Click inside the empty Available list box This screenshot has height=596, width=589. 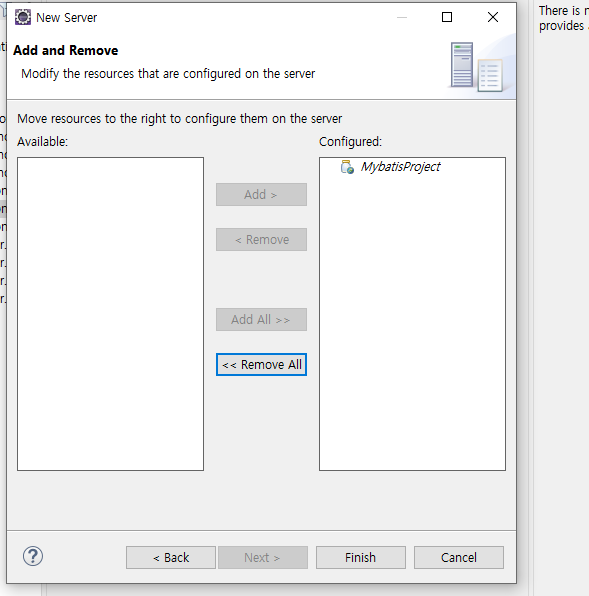(x=111, y=314)
